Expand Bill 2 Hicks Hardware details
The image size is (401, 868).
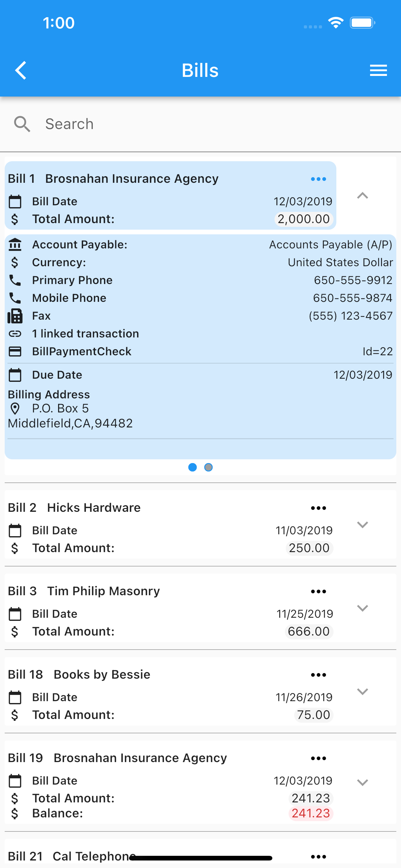click(x=362, y=525)
